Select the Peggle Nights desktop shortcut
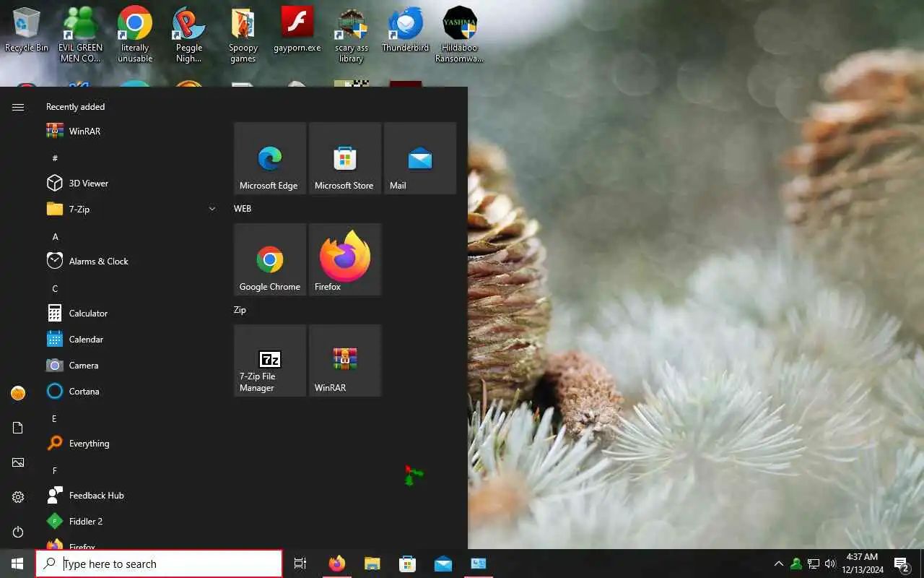924x578 pixels. [x=189, y=35]
